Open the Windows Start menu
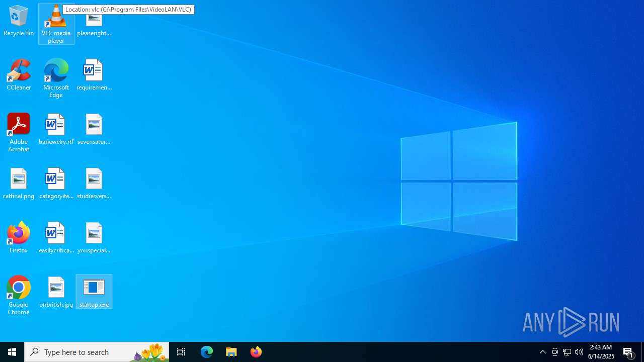644x362 pixels. click(12, 352)
